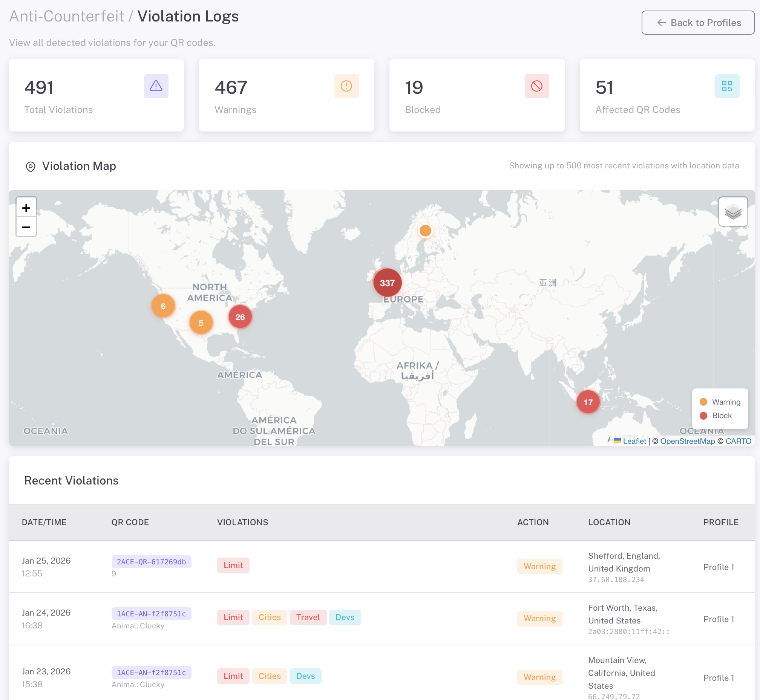Open the Leaflet attribution link

[x=634, y=441]
